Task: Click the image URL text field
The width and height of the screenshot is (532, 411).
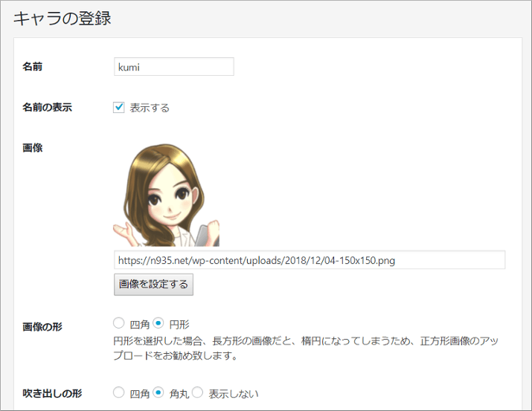Action: [310, 260]
